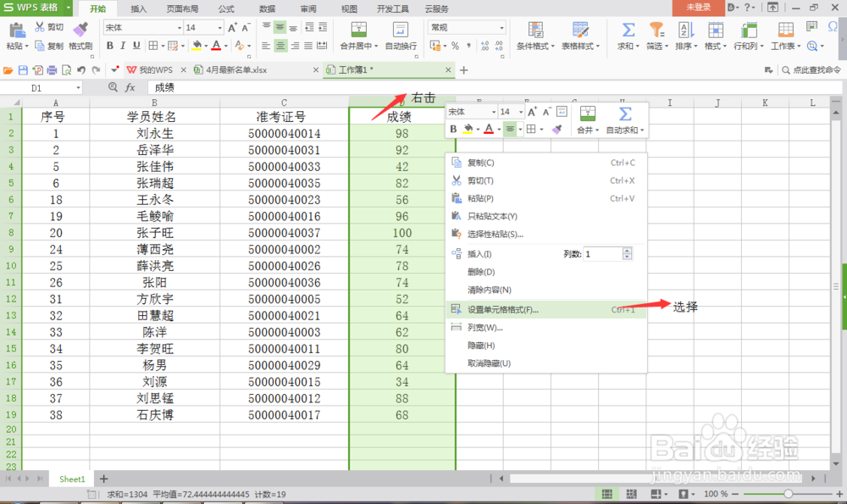Click Rows and Columns (行和列) icon
The height and width of the screenshot is (504, 847).
(x=748, y=30)
